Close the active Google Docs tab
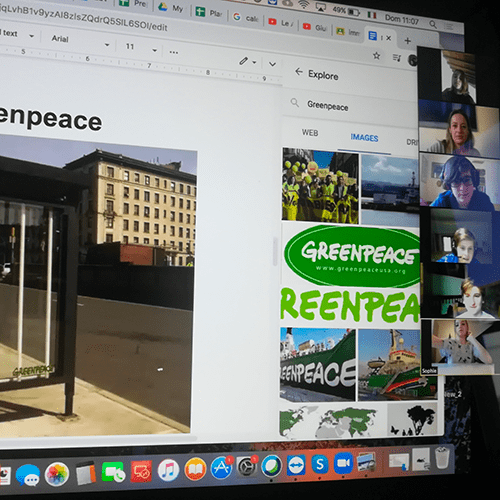 [388, 38]
